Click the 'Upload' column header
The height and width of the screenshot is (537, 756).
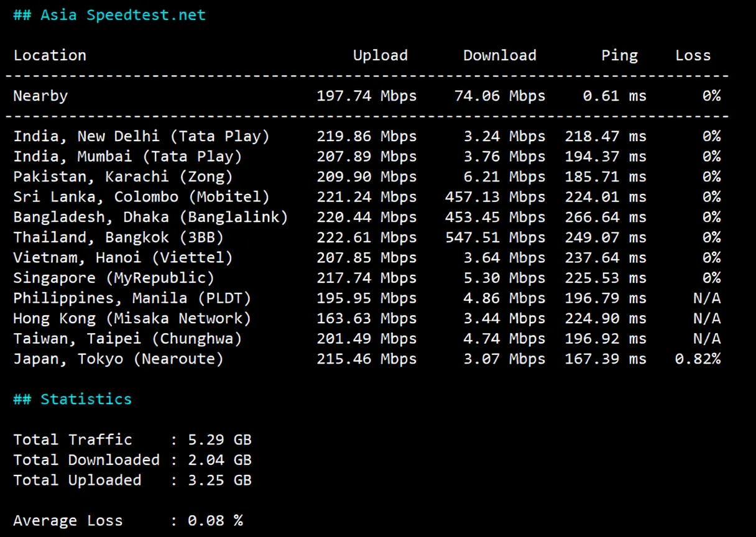coord(380,55)
